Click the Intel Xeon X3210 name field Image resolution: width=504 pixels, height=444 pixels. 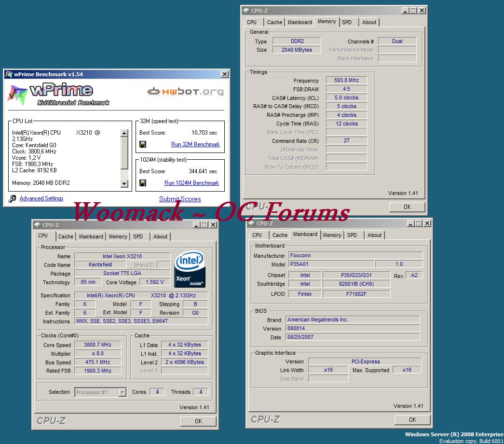122,256
